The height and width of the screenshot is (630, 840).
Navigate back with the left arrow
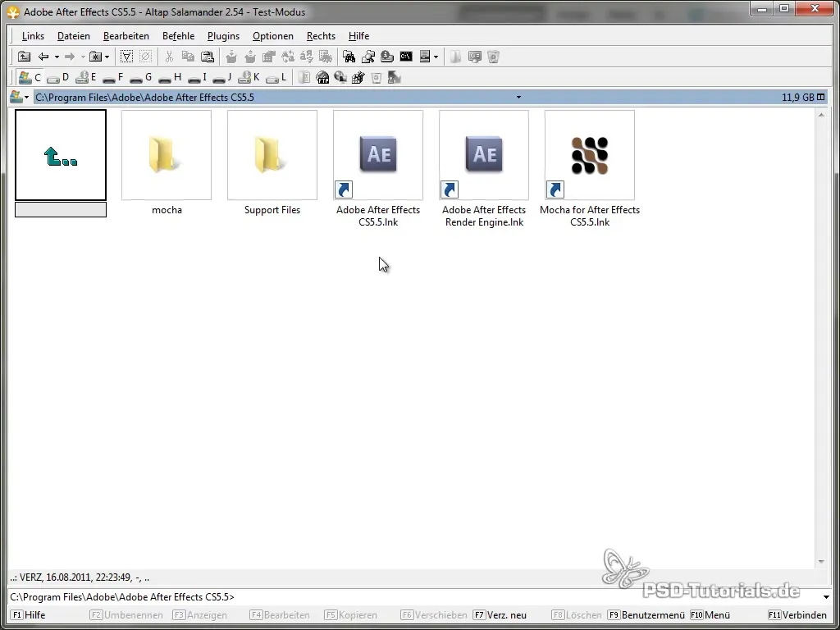[43, 57]
